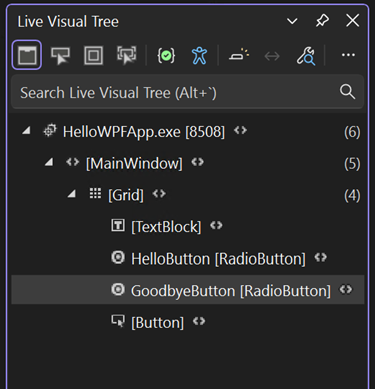Select the [TextBlock] tree row
Image resolution: width=375 pixels, height=389 pixels.
tap(187, 226)
